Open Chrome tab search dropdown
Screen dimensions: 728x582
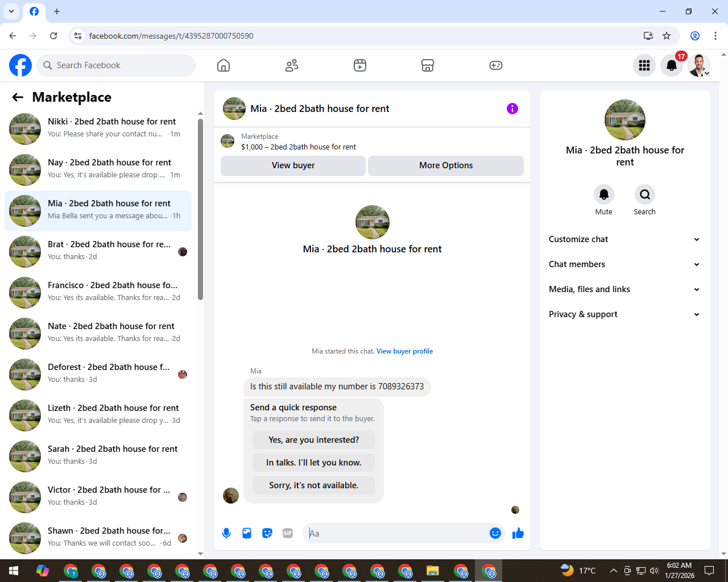tap(11, 11)
